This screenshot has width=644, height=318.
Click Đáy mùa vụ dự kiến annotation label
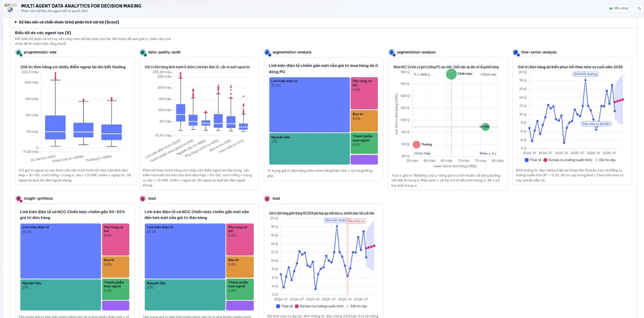(596, 124)
